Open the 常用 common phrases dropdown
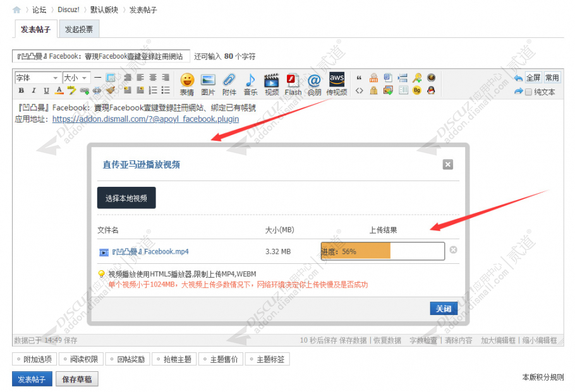This screenshot has width=575, height=392. [552, 77]
